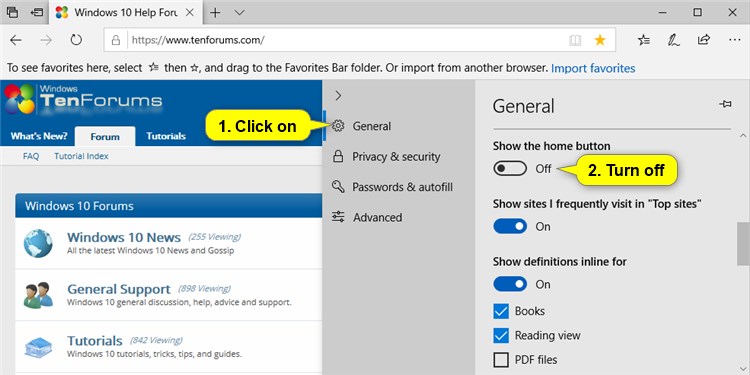The image size is (750, 375).
Task: Select the Windows 10 Help Forums browser tab
Action: point(125,12)
